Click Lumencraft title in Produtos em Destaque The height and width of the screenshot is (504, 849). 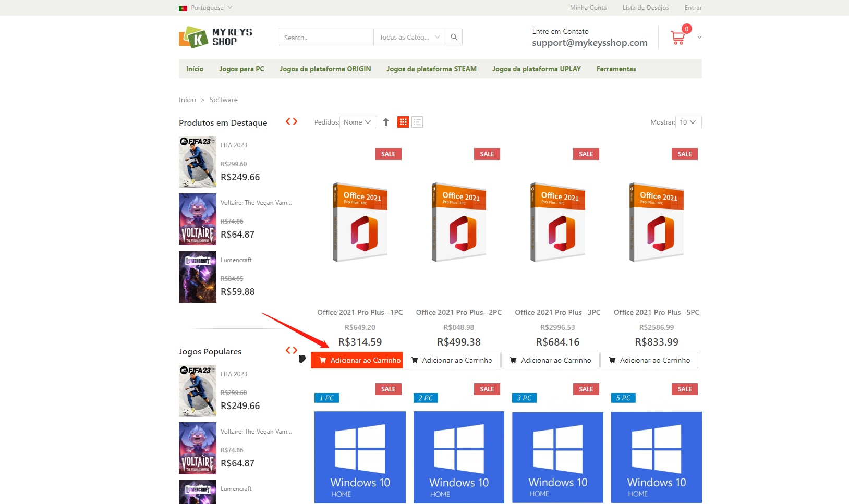(x=236, y=260)
